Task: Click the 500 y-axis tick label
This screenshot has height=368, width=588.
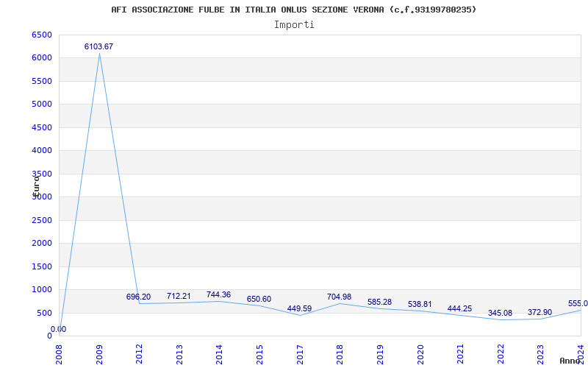Action: [44, 313]
